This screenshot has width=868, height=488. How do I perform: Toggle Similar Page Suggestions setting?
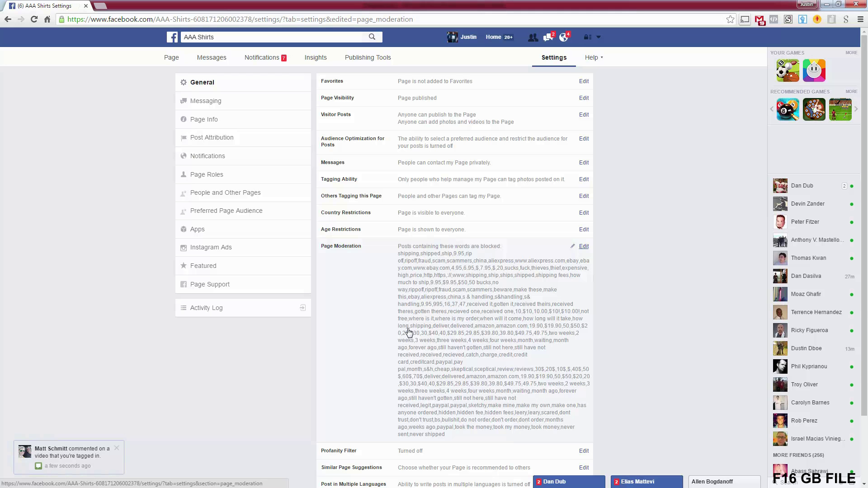pos(583,467)
